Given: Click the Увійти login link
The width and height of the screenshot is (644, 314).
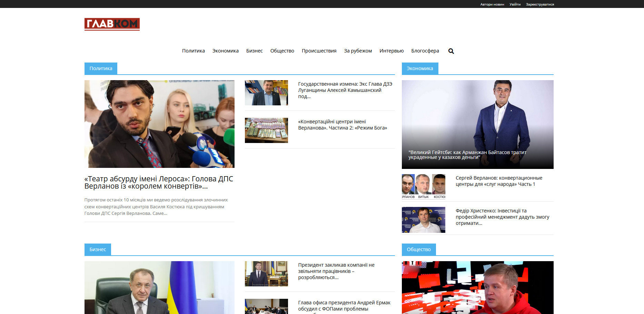Looking at the screenshot, I should coord(515,4).
